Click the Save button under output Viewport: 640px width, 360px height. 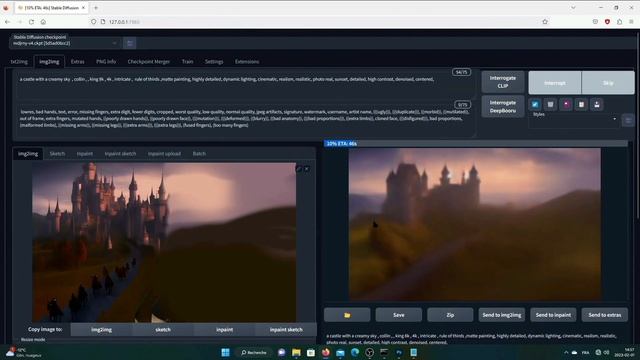click(399, 315)
